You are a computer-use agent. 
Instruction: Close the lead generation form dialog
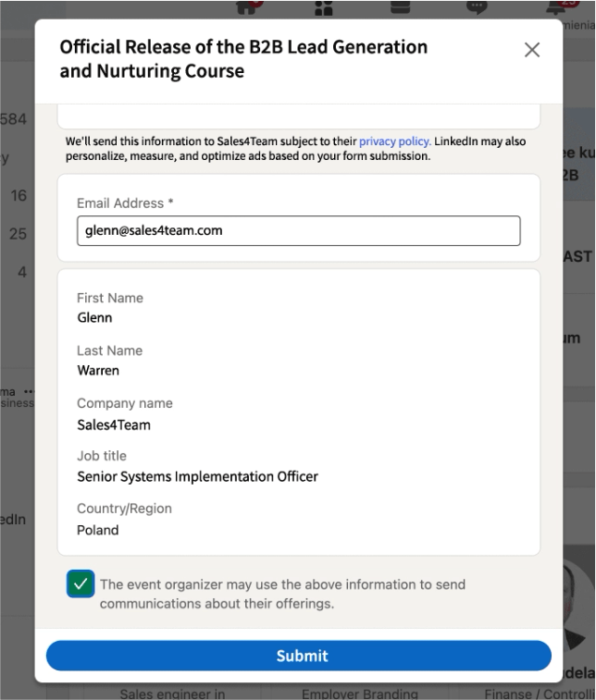pyautogui.click(x=531, y=50)
